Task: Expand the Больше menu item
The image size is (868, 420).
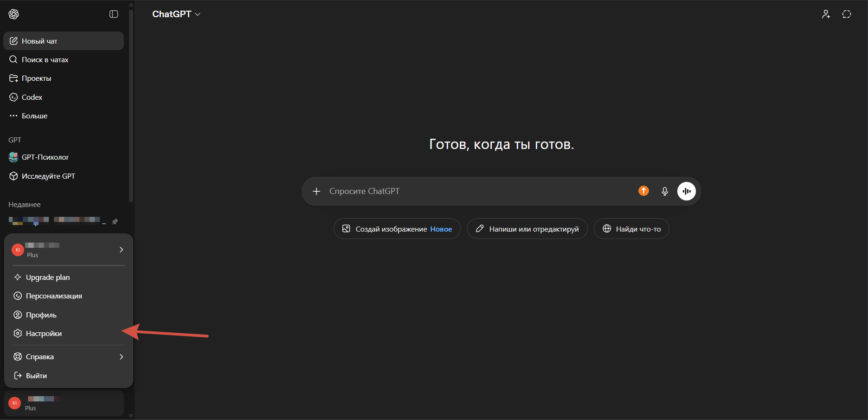Action: coord(64,116)
